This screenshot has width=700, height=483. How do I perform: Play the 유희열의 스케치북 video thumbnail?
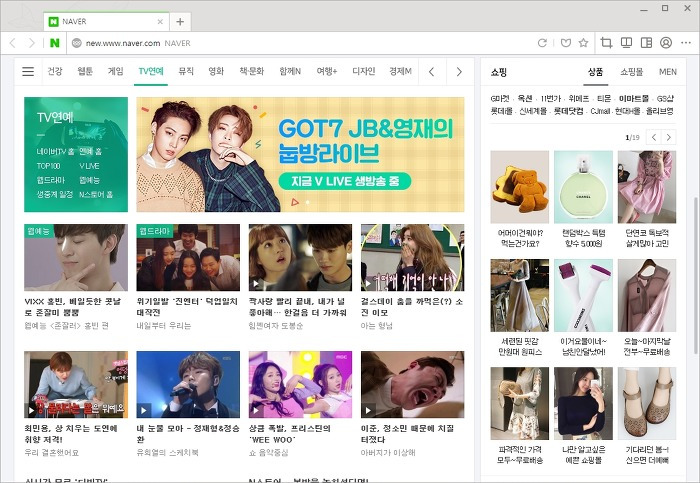[x=188, y=384]
